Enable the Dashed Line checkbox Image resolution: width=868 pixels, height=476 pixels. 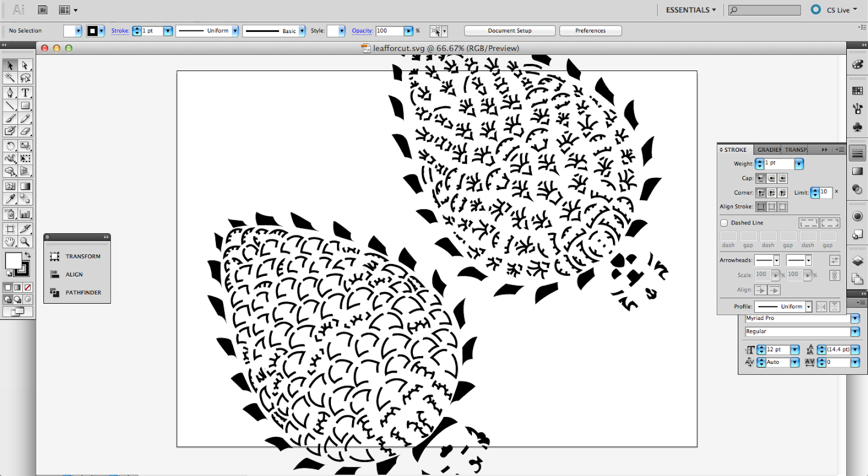[724, 223]
